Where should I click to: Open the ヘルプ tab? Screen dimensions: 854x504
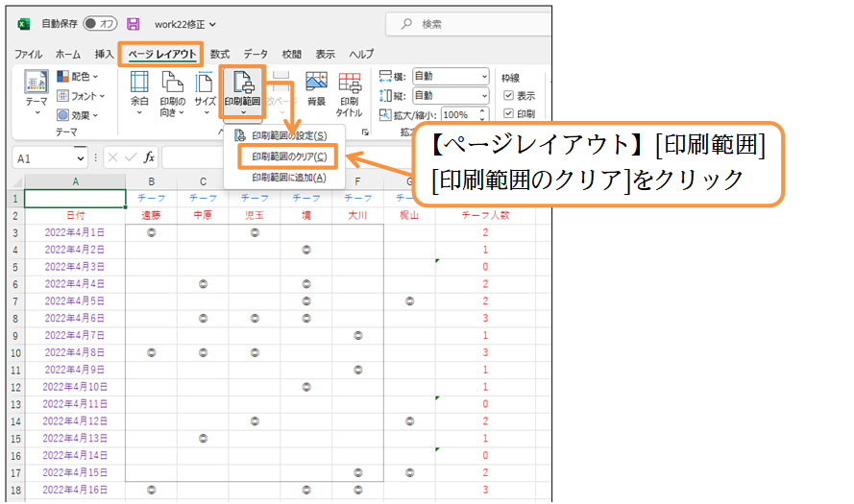click(x=361, y=54)
